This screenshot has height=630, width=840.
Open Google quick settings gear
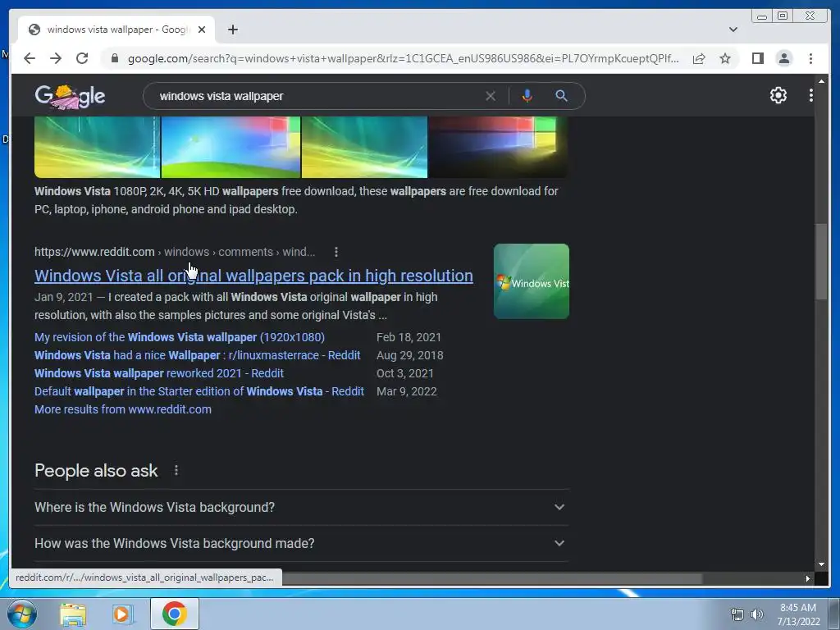(778, 95)
